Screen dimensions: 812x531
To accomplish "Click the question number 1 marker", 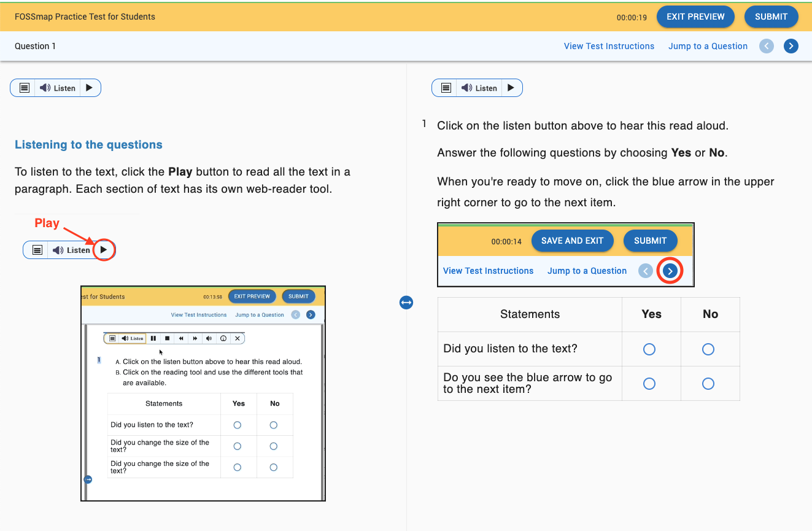I will tap(423, 123).
